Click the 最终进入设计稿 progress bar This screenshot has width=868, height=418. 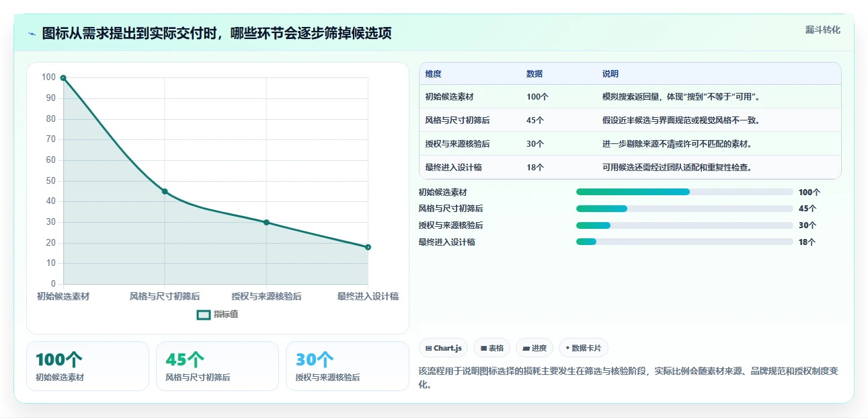(684, 242)
